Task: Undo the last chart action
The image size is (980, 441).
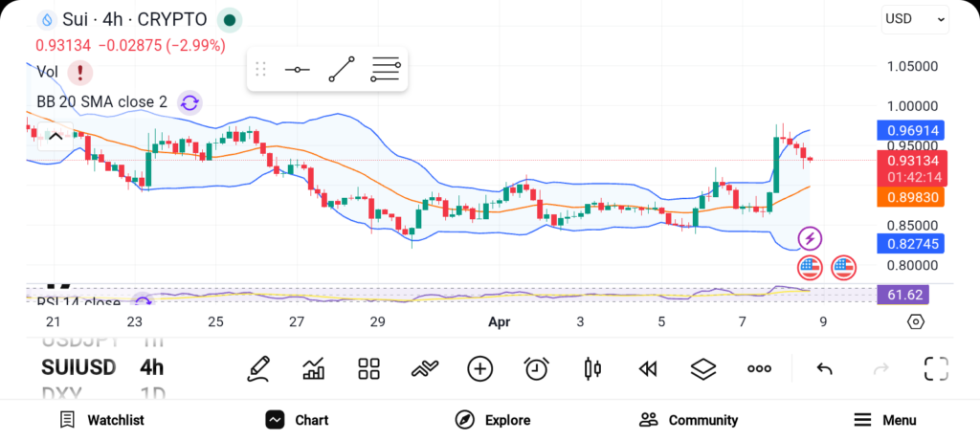Action: [824, 368]
